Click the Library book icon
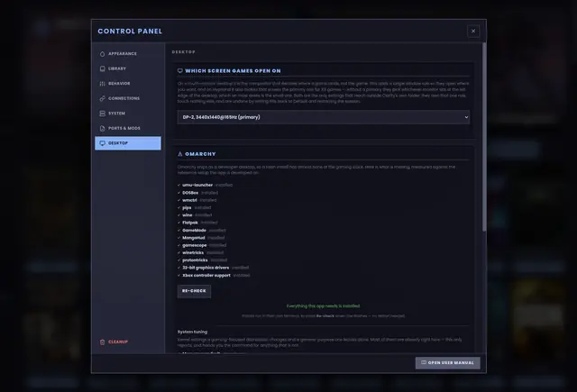 102,68
